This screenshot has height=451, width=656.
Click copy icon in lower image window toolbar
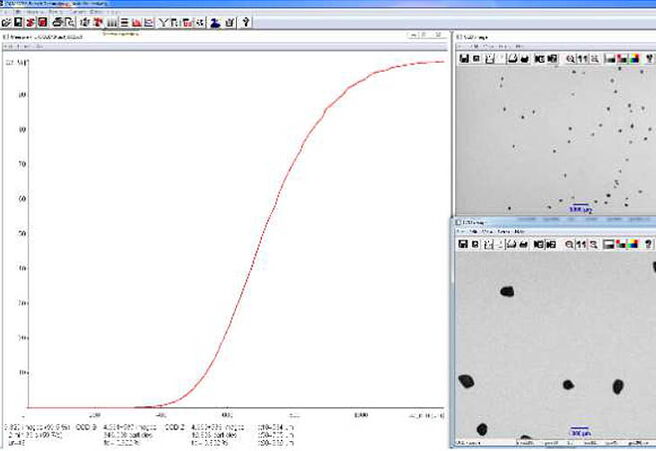coord(475,244)
